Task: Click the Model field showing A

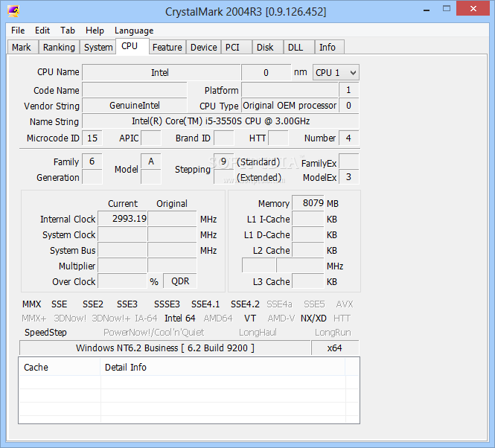Action: click(151, 161)
